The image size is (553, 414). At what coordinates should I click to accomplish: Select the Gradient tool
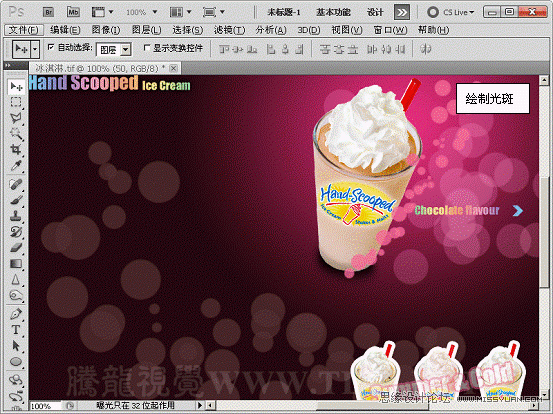point(16,263)
